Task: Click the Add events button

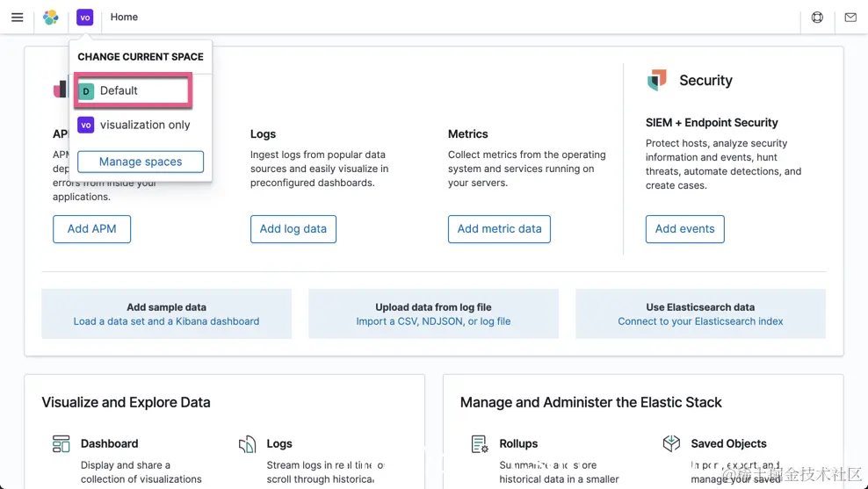Action: 684,229
